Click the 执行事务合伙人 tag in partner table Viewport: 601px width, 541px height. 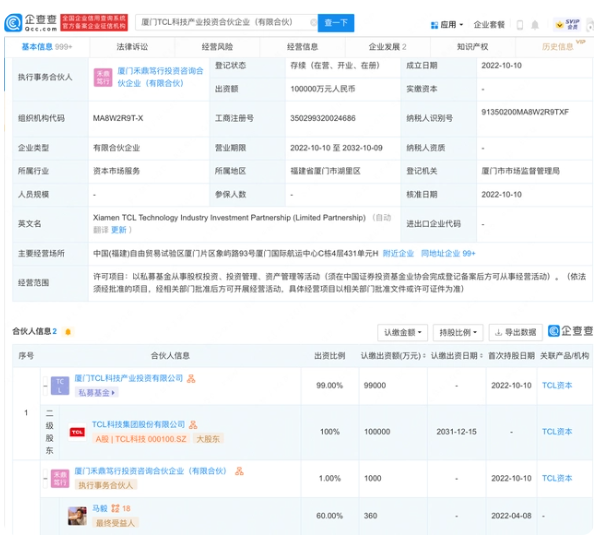click(106, 485)
